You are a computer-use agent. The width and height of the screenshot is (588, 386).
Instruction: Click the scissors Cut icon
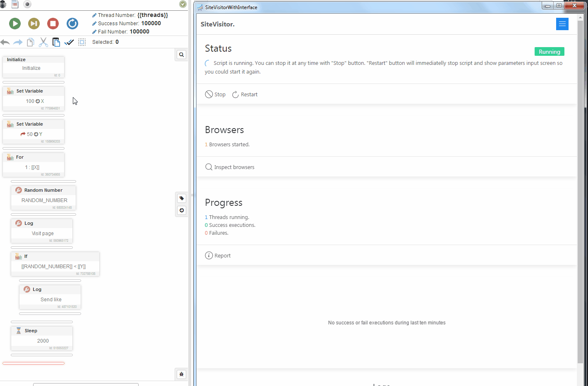43,42
